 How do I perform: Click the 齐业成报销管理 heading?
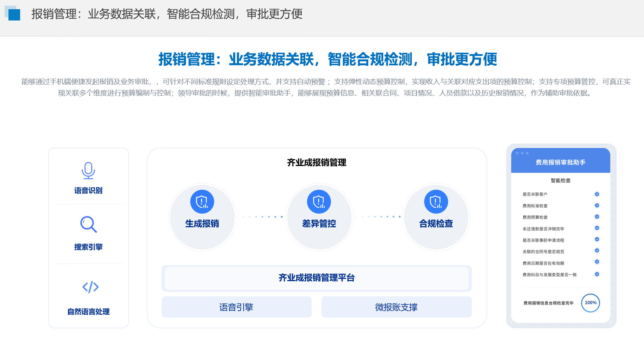click(317, 162)
